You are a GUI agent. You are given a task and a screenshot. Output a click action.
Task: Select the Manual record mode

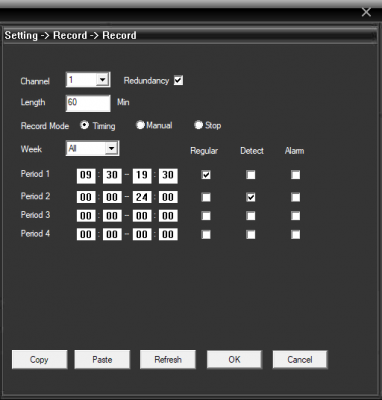[x=140, y=125]
